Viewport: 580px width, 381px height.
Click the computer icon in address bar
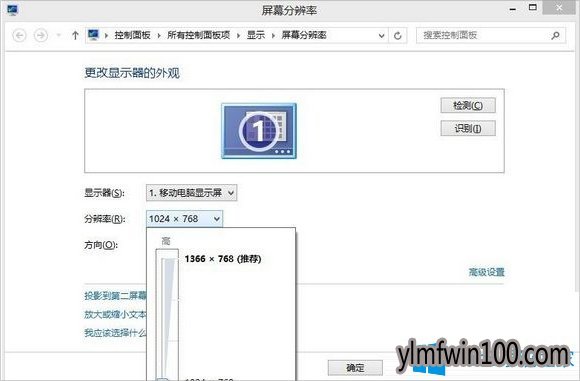(93, 35)
